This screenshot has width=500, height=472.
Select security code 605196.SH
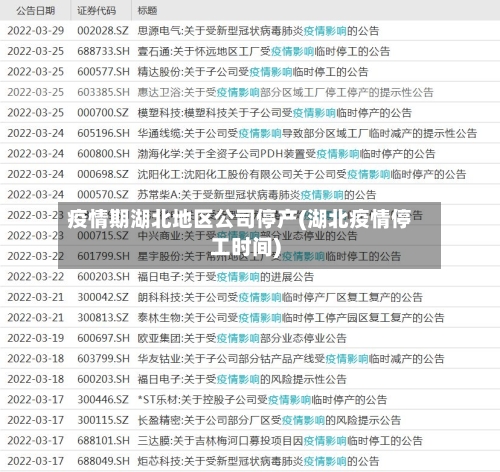point(103,133)
